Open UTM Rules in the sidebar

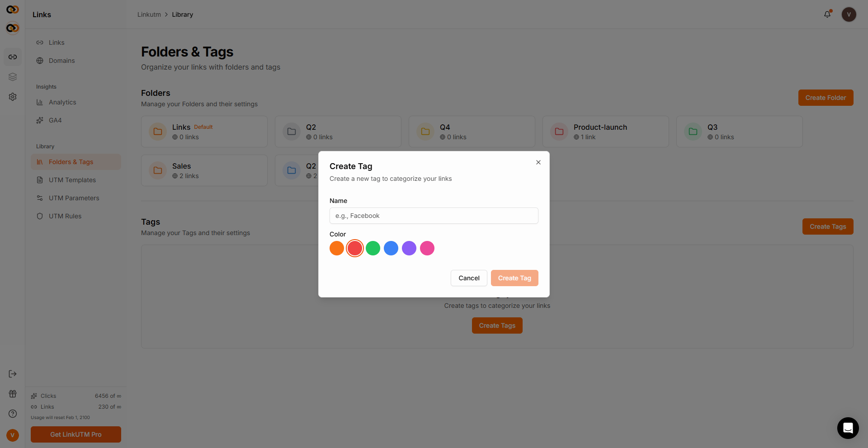point(76,216)
